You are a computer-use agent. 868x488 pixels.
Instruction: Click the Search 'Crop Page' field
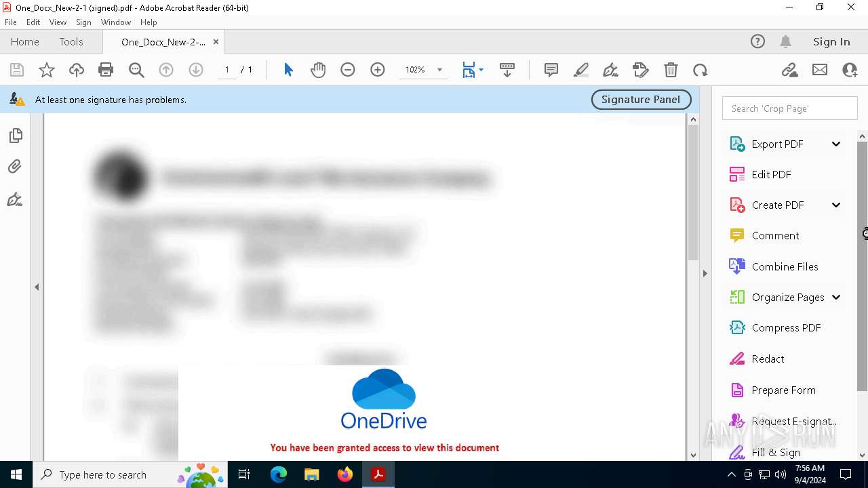click(790, 108)
